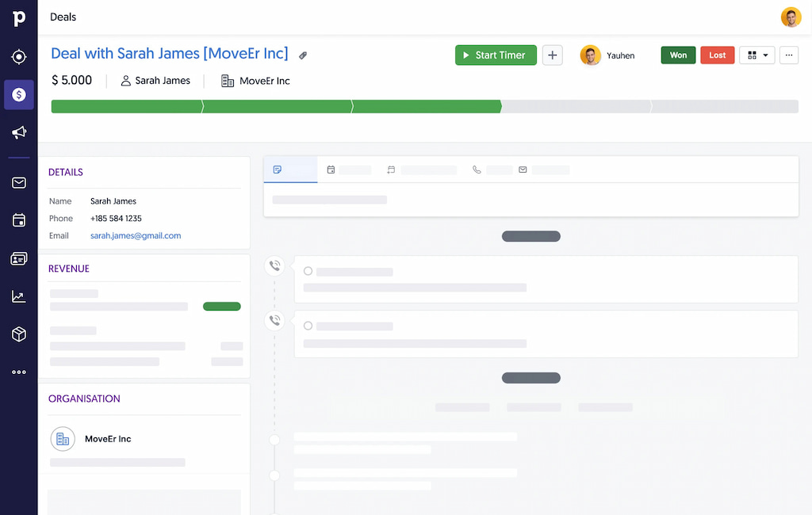The image size is (812, 515).
Task: Select the Leads icon in the sidebar
Action: pos(18,56)
